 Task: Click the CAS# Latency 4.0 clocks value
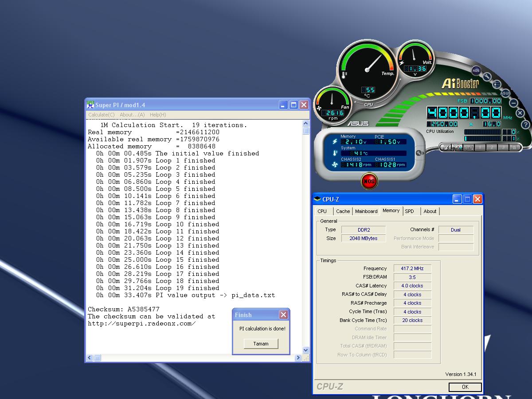[x=412, y=286]
